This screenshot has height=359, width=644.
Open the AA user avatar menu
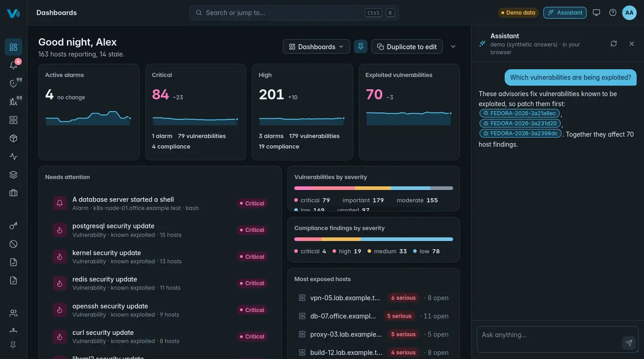pyautogui.click(x=629, y=13)
